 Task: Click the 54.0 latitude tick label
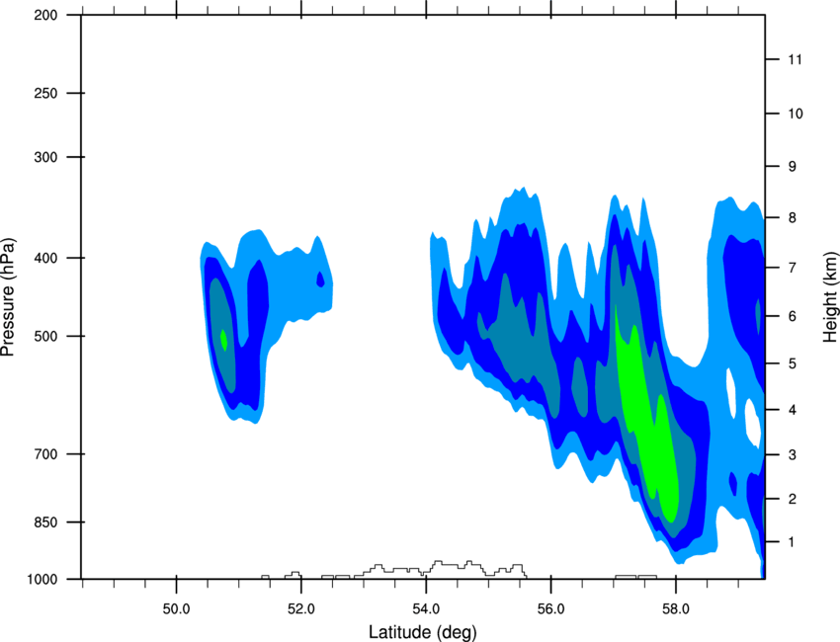point(427,609)
